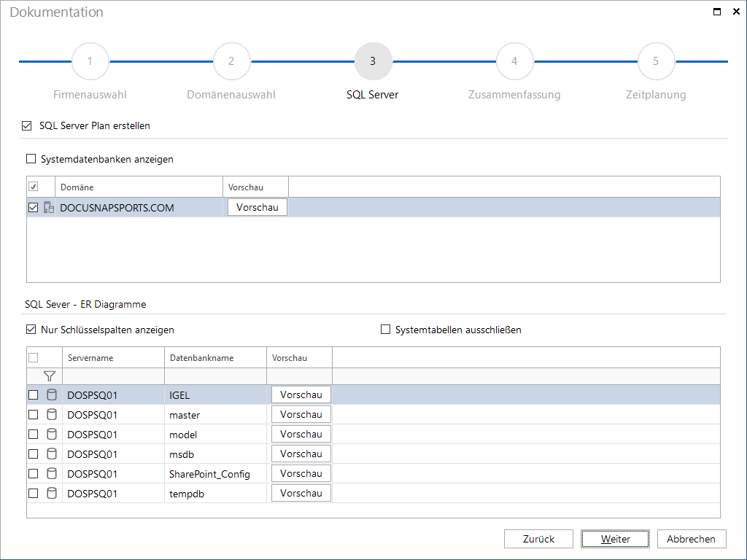Click the Datenbankname filter field

pyautogui.click(x=215, y=376)
